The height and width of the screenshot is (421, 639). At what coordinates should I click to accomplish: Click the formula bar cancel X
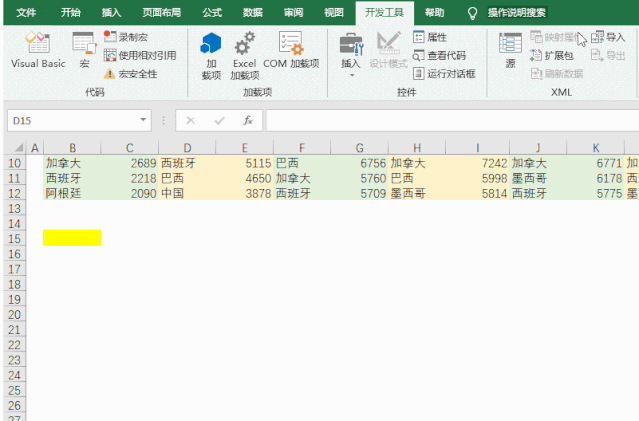tap(190, 121)
